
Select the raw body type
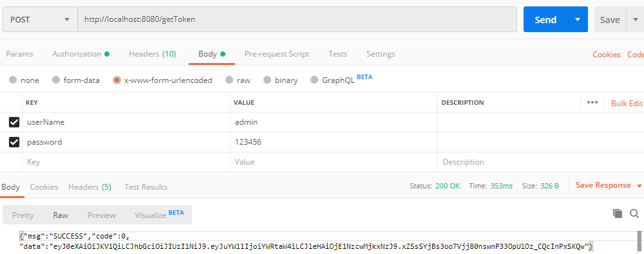(x=238, y=80)
